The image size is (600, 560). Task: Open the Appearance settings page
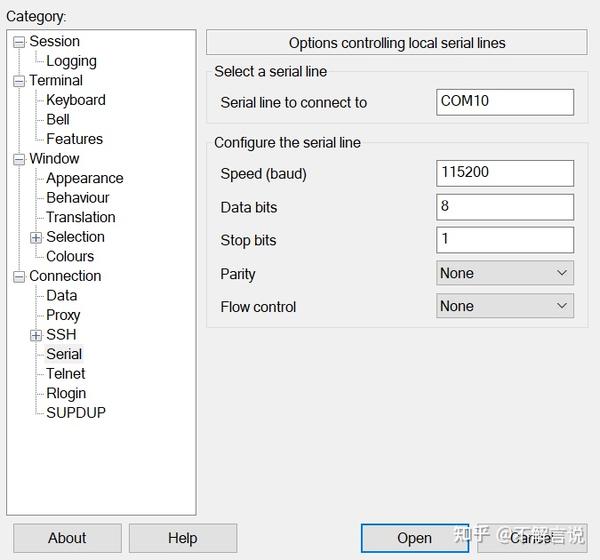pos(84,178)
